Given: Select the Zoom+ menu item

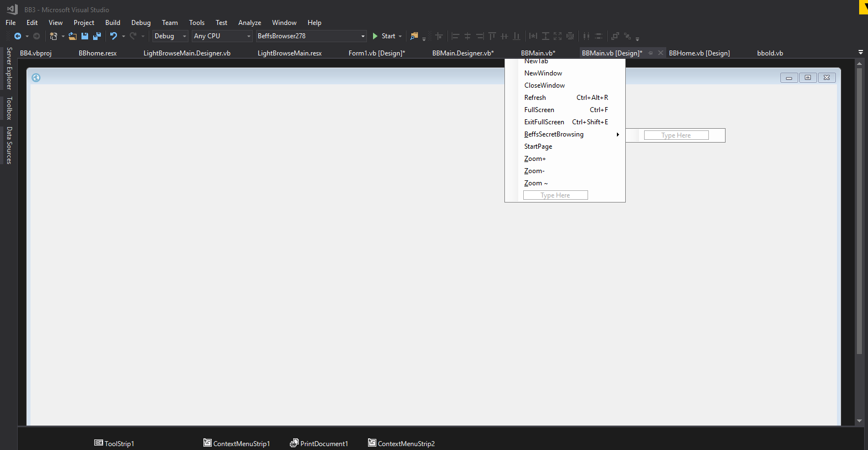Looking at the screenshot, I should (565, 159).
